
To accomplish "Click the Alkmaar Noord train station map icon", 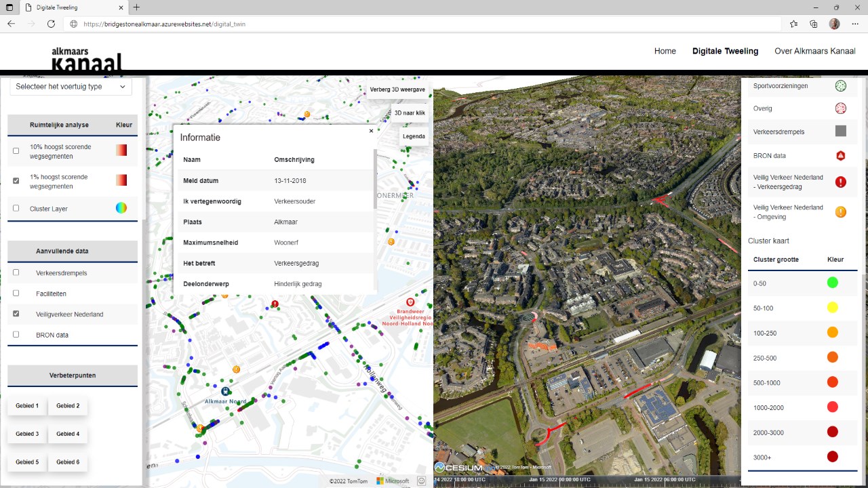I will point(225,391).
